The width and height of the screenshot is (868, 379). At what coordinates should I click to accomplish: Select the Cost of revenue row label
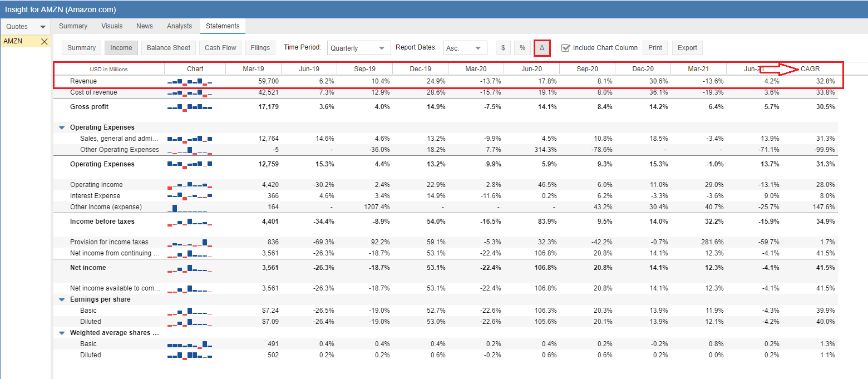click(x=93, y=92)
